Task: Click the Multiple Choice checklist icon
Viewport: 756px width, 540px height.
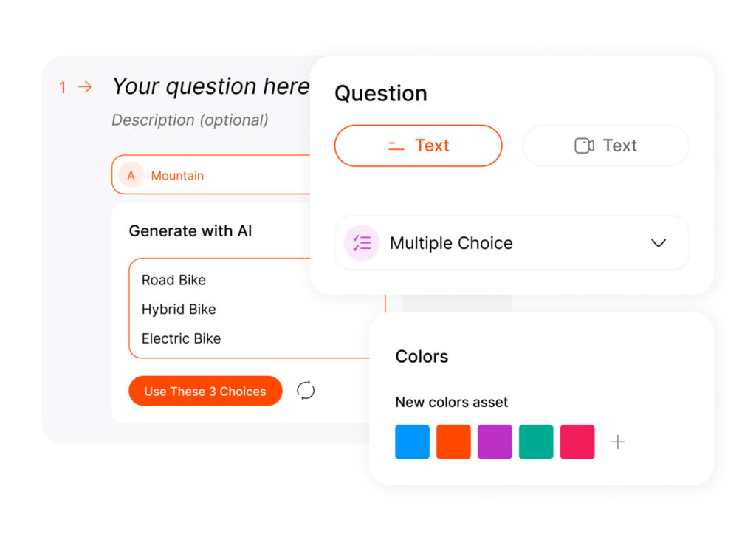Action: (x=361, y=242)
